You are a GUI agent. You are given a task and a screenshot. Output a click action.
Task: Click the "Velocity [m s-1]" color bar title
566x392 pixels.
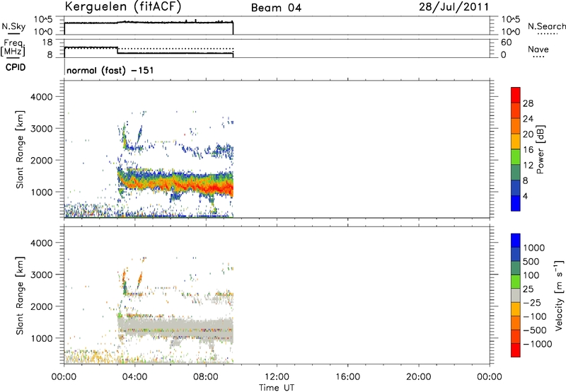click(x=559, y=295)
